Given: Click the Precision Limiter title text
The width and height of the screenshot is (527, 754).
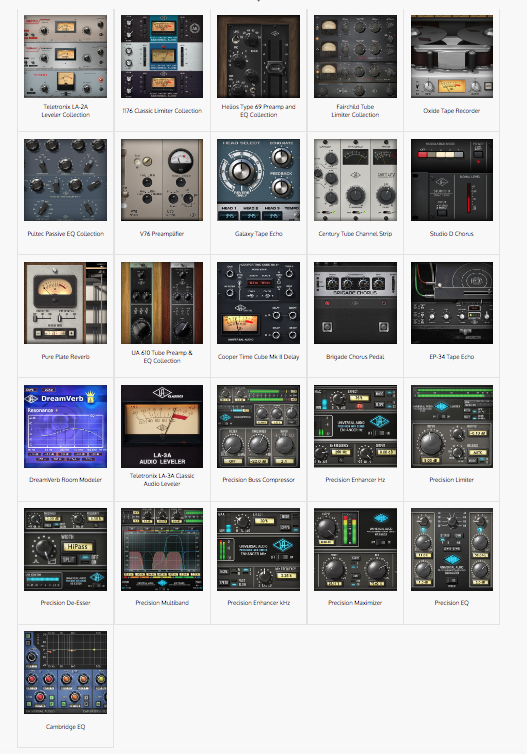Looking at the screenshot, I should [452, 480].
